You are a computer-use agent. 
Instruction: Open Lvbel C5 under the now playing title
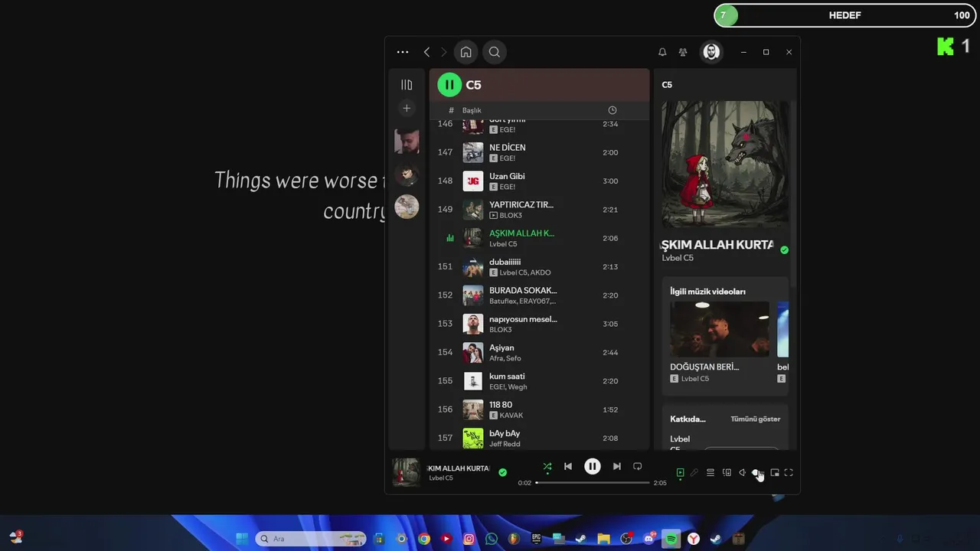pos(678,258)
